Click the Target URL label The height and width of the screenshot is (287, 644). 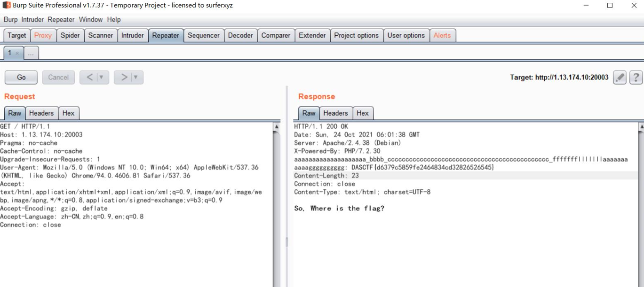pyautogui.click(x=559, y=78)
